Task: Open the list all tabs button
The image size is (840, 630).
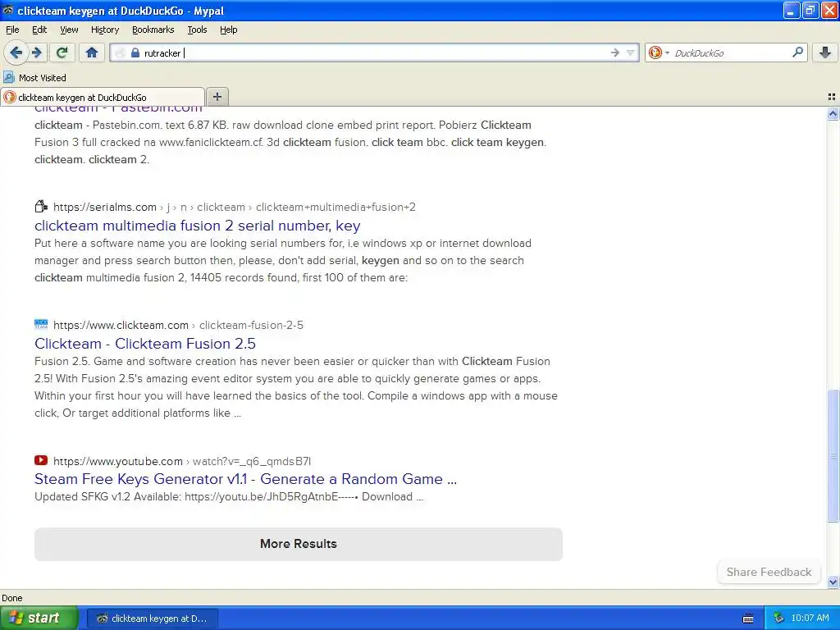Action: point(832,97)
